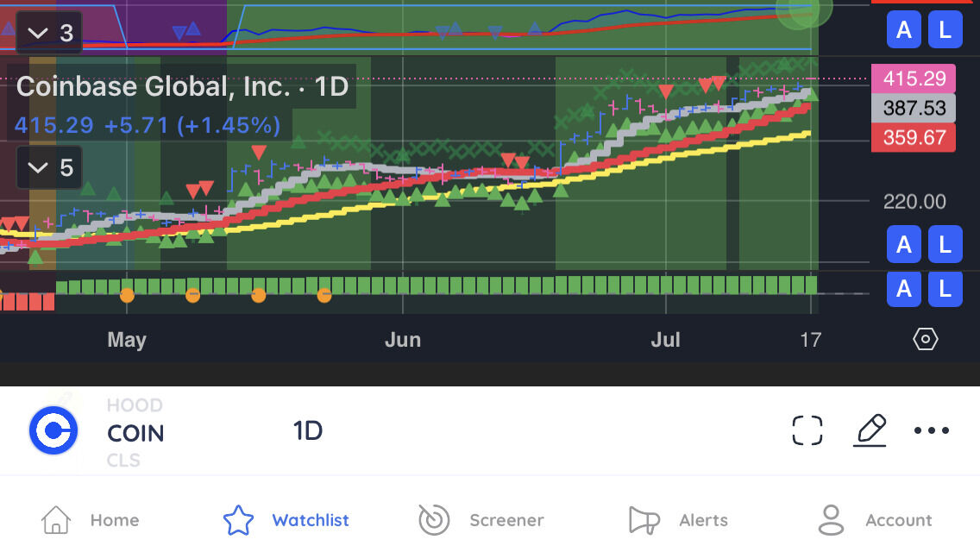The height and width of the screenshot is (552, 980).
Task: Switch to the Watchlist tab
Action: pyautogui.click(x=286, y=520)
